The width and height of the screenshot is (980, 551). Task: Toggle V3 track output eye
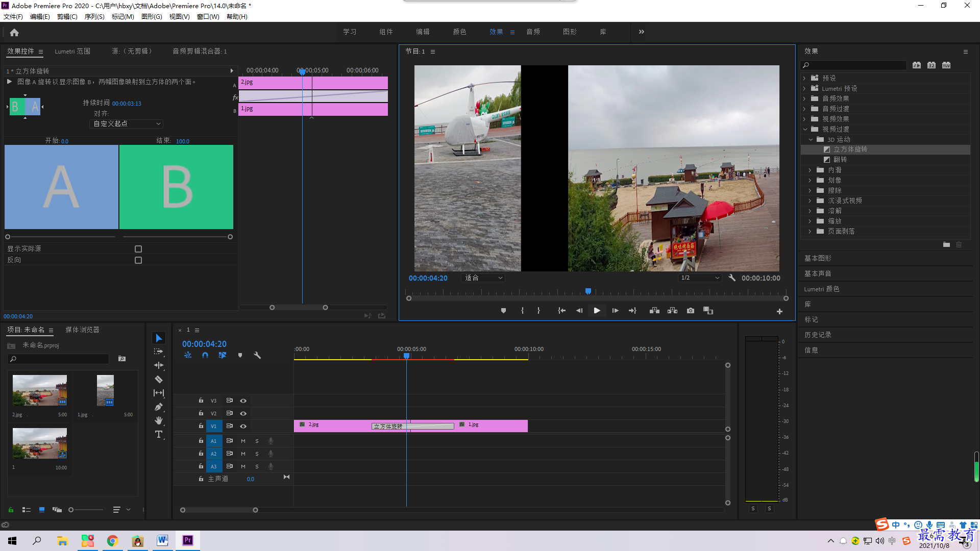tap(243, 401)
